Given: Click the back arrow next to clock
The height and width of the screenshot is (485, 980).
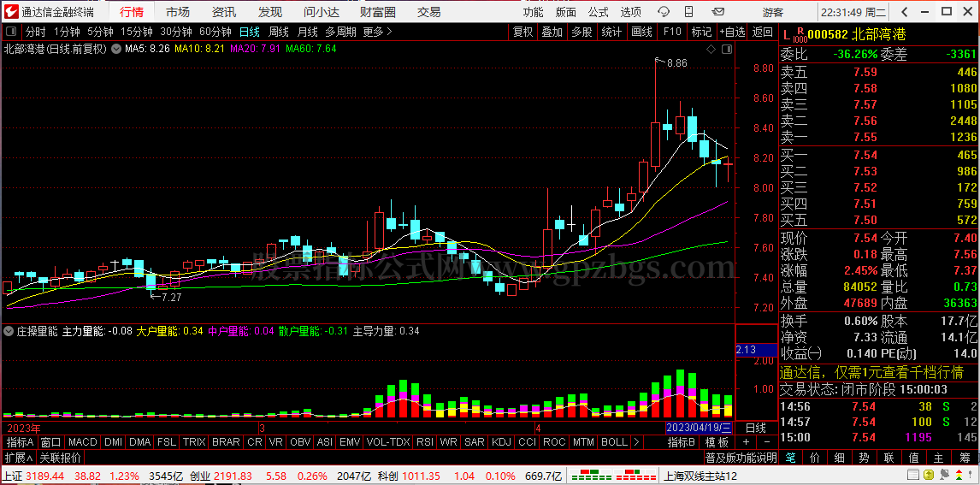Looking at the screenshot, I should click(x=905, y=12).
